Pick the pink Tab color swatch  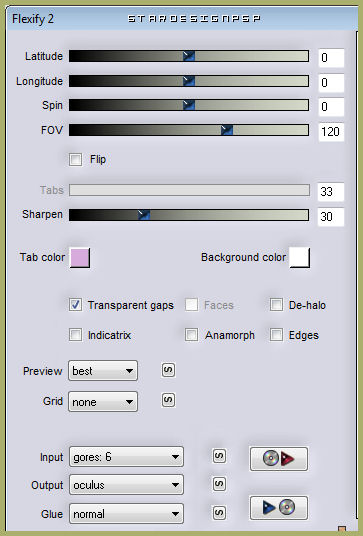(x=80, y=258)
